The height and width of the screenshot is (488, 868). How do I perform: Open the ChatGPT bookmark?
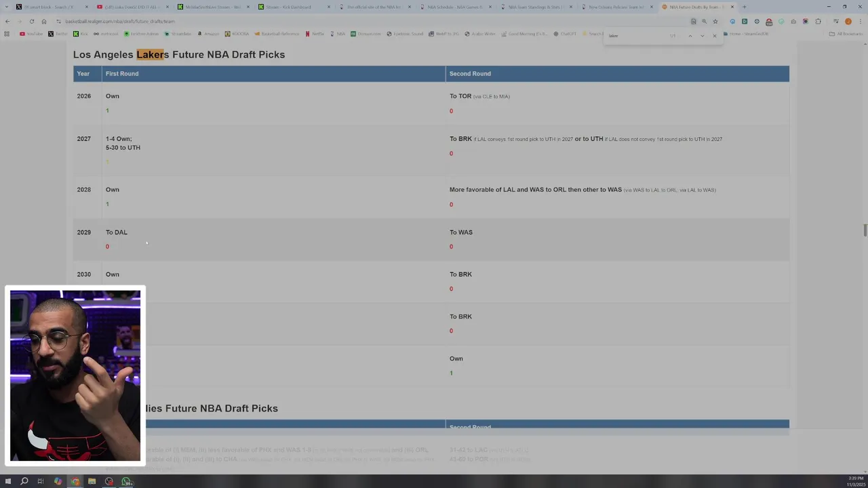click(x=565, y=34)
